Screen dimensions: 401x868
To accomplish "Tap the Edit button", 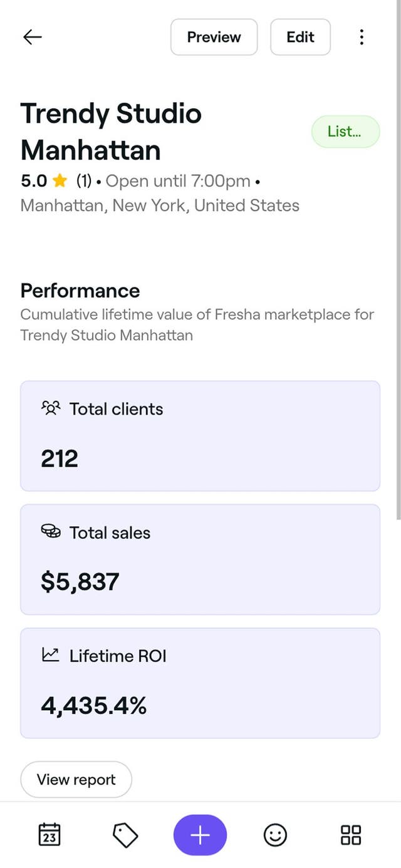I will pos(300,37).
